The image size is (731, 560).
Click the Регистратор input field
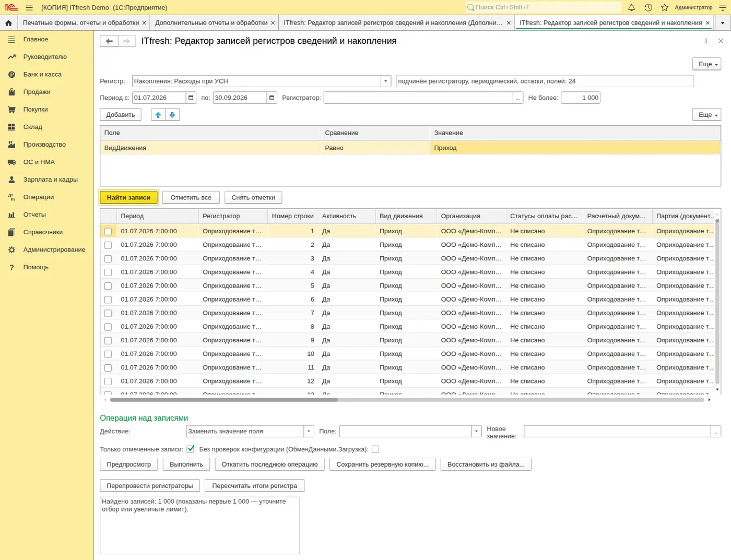point(418,98)
